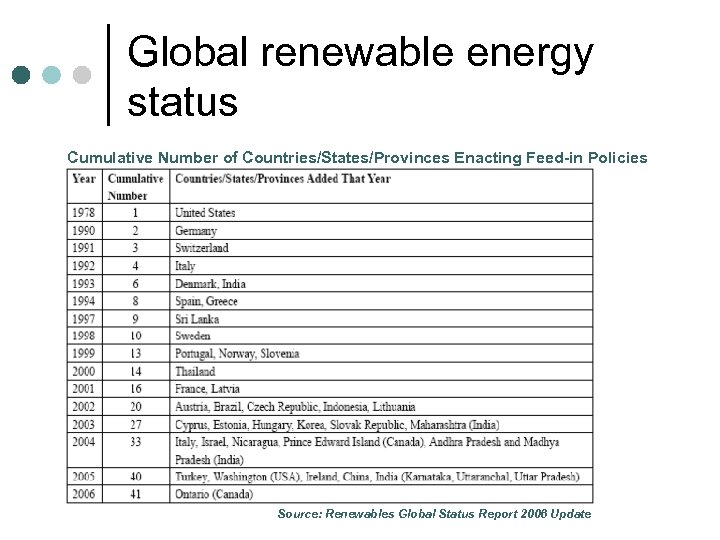Image resolution: width=720 pixels, height=540 pixels.
Task: Select the year cell '1999'
Action: point(84,354)
